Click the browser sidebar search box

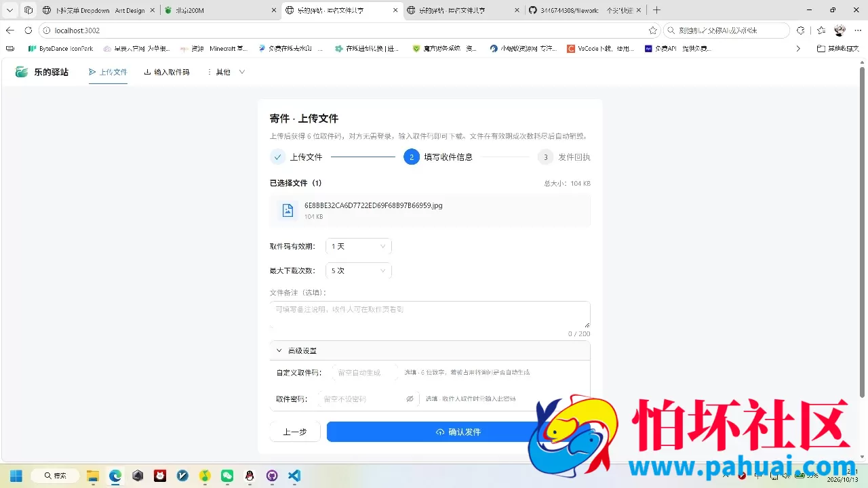click(727, 30)
